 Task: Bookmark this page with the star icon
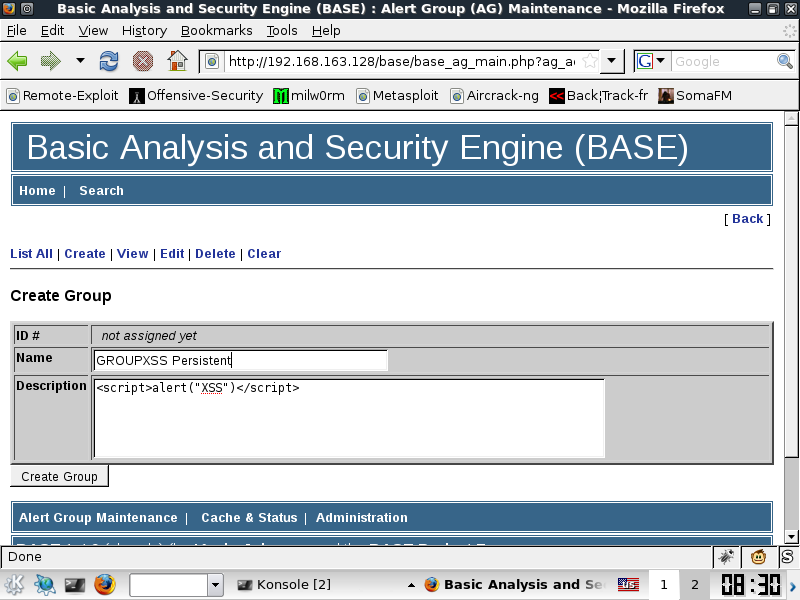pyautogui.click(x=589, y=62)
